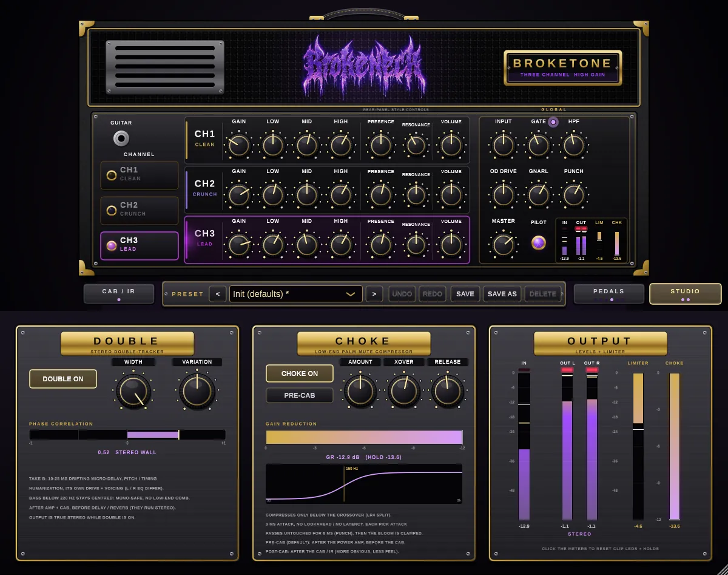Click the OD Drive knob
This screenshot has height=575, width=728.
[504, 196]
